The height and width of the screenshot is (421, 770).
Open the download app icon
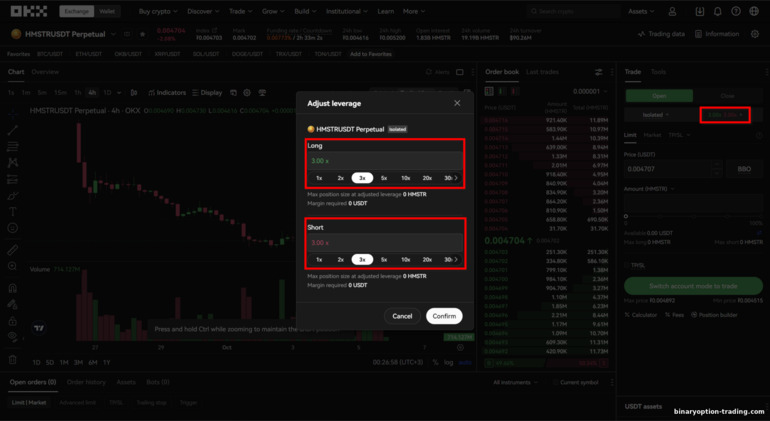point(700,11)
